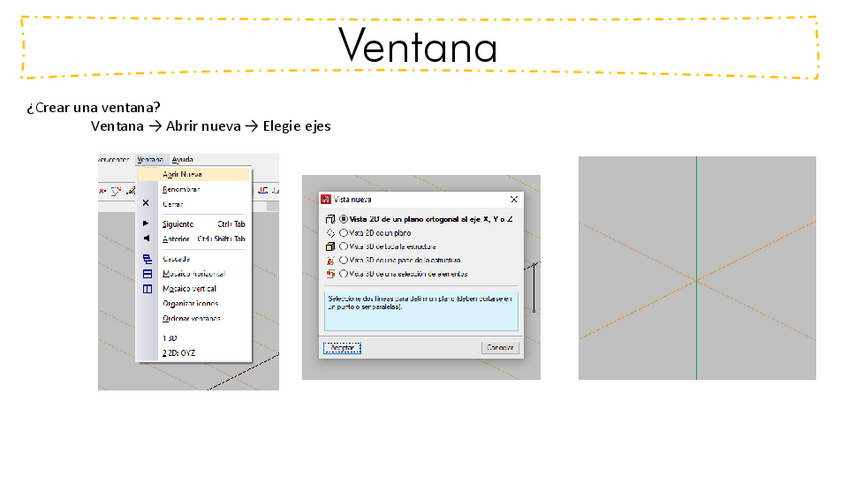Choose Mosaico vertical menu entry

click(189, 289)
